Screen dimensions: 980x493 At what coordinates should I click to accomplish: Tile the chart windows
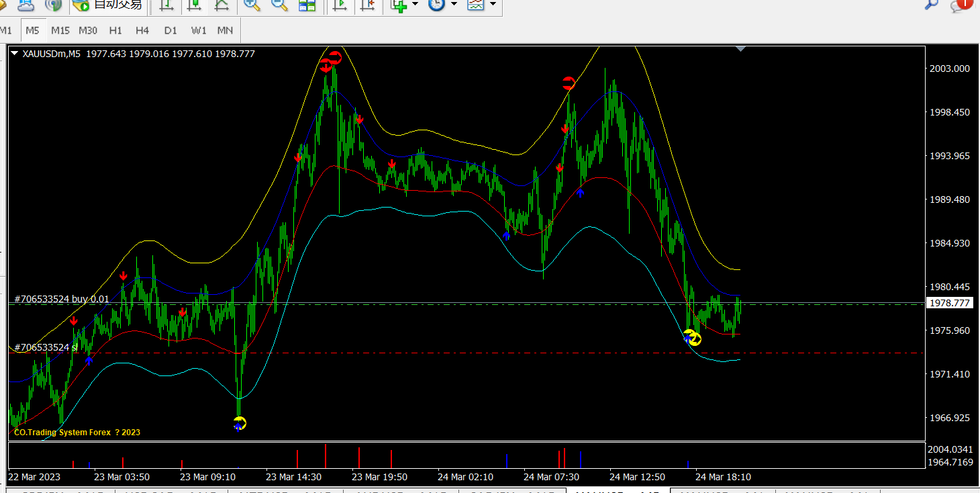307,5
